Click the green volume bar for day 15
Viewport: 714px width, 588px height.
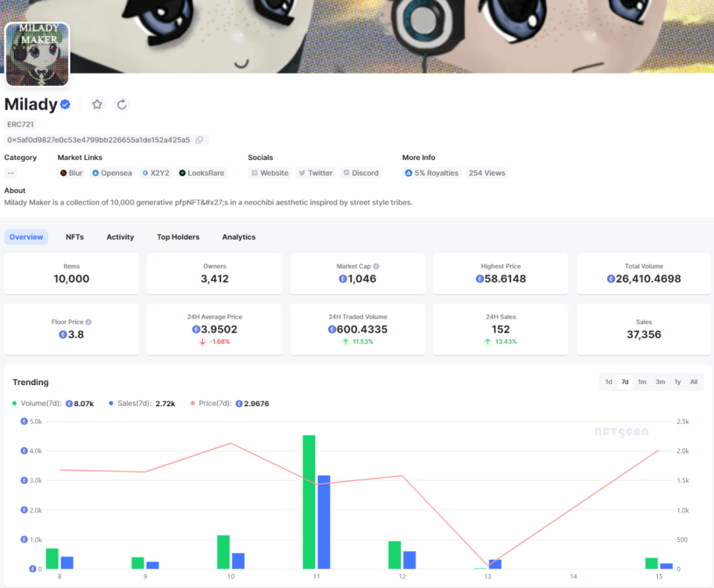pyautogui.click(x=651, y=564)
